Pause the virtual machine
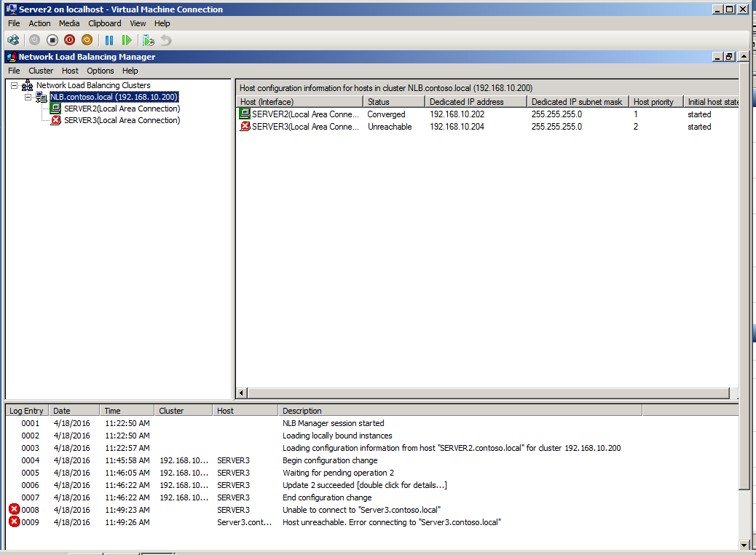 click(x=109, y=40)
